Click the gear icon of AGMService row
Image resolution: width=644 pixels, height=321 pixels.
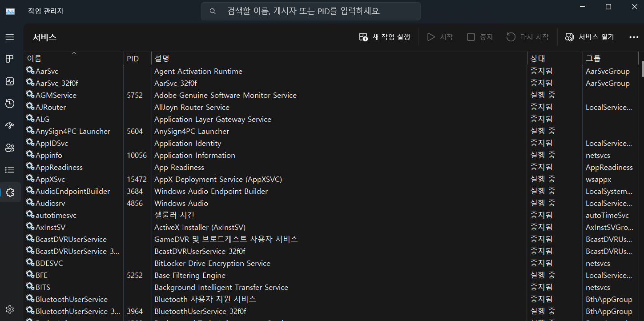point(30,95)
